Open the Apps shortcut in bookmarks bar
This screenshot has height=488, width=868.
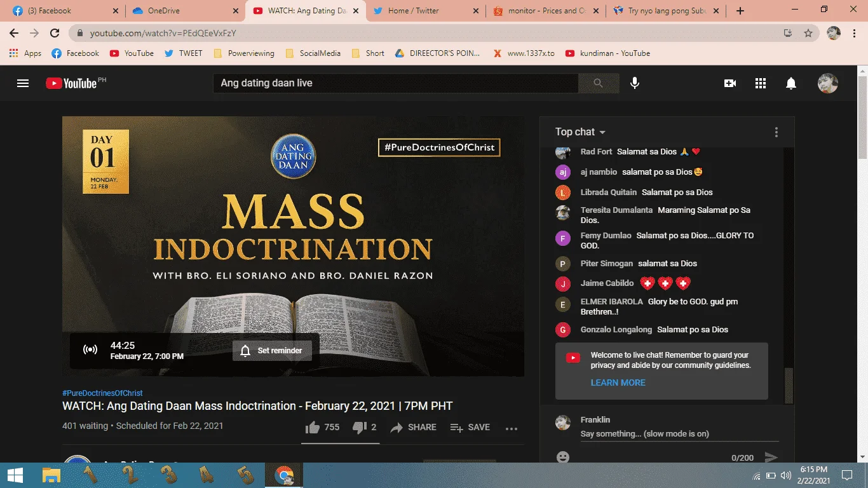tap(25, 53)
